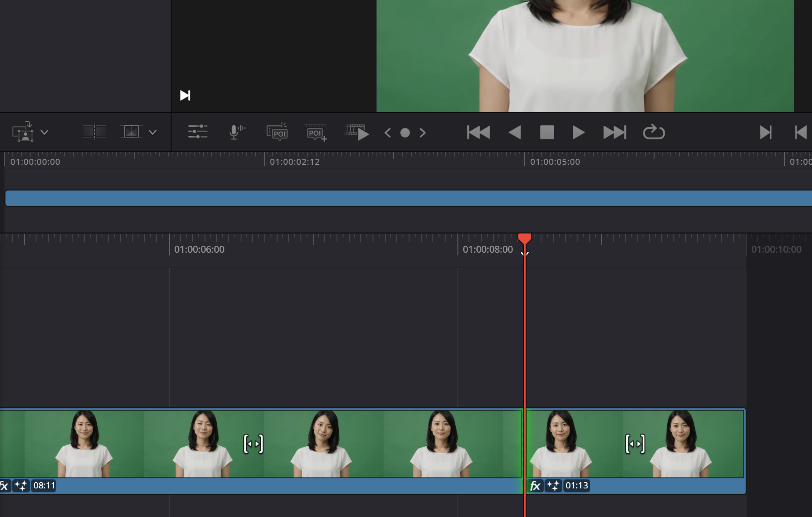Image resolution: width=812 pixels, height=517 pixels.
Task: Play timeline in reverse
Action: [x=515, y=132]
